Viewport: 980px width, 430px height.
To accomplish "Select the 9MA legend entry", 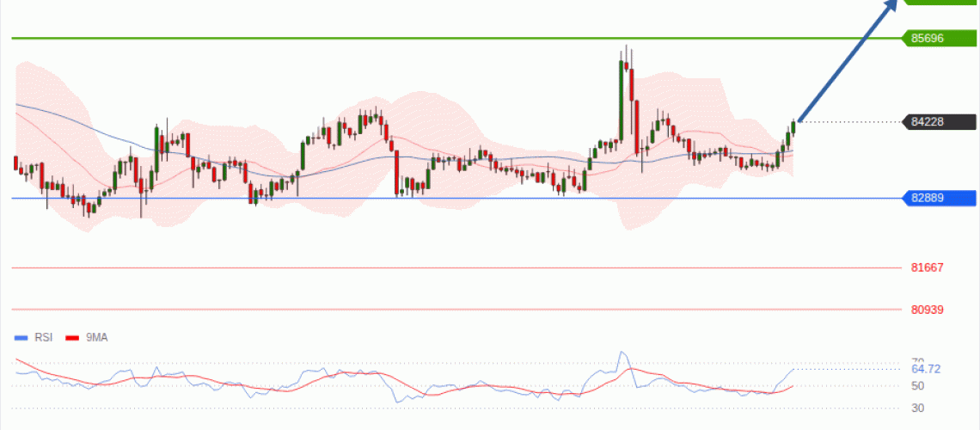I will 87,337.
